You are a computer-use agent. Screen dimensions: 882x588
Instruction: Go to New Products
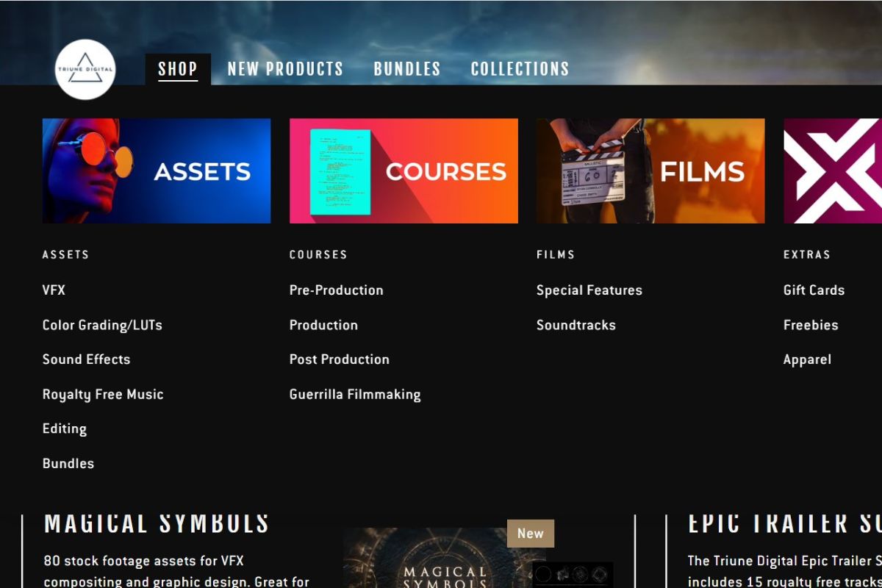pyautogui.click(x=285, y=69)
